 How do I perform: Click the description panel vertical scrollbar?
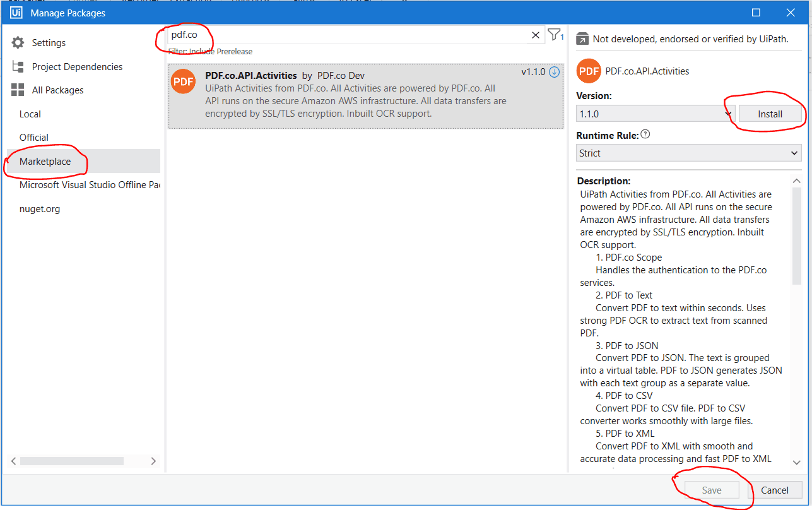pyautogui.click(x=796, y=234)
